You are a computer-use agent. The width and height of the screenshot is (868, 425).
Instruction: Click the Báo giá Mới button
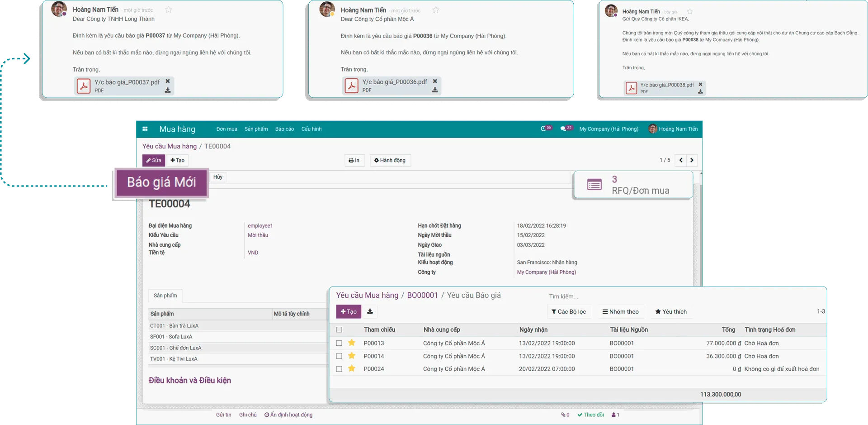[161, 182]
